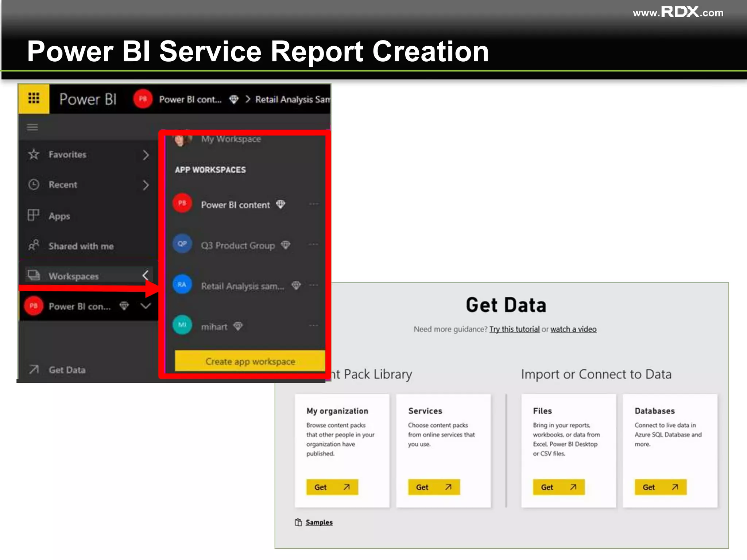The height and width of the screenshot is (560, 747).
Task: Click the Shared with me people icon
Action: (x=34, y=245)
